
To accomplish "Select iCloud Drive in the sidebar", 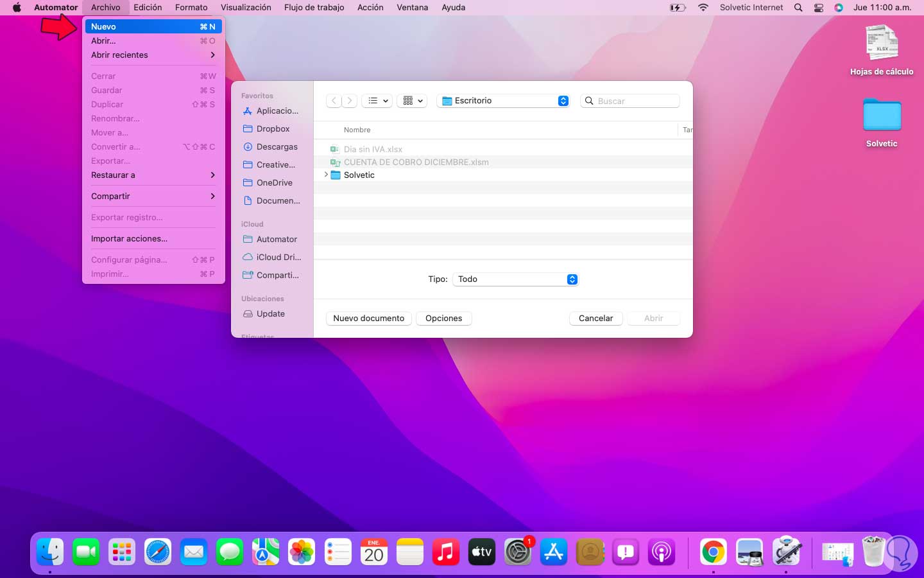I will 272,257.
